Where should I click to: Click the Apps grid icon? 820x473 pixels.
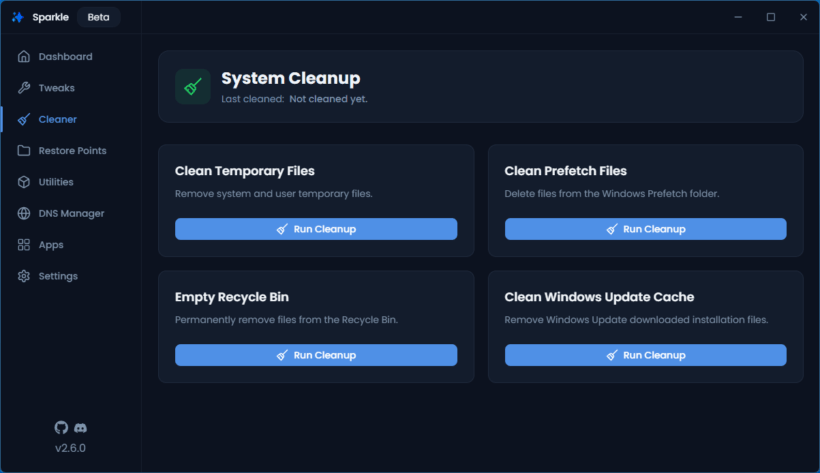[x=24, y=245]
